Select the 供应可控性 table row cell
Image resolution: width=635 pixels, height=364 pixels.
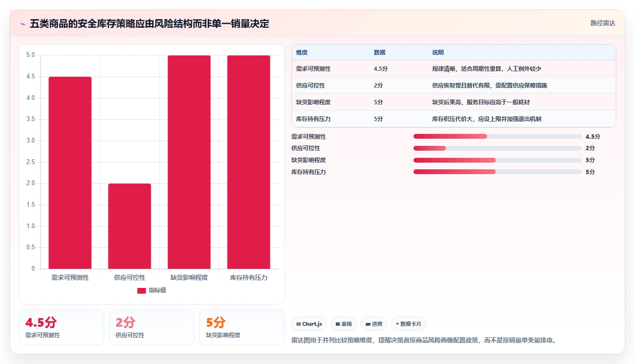click(x=311, y=86)
